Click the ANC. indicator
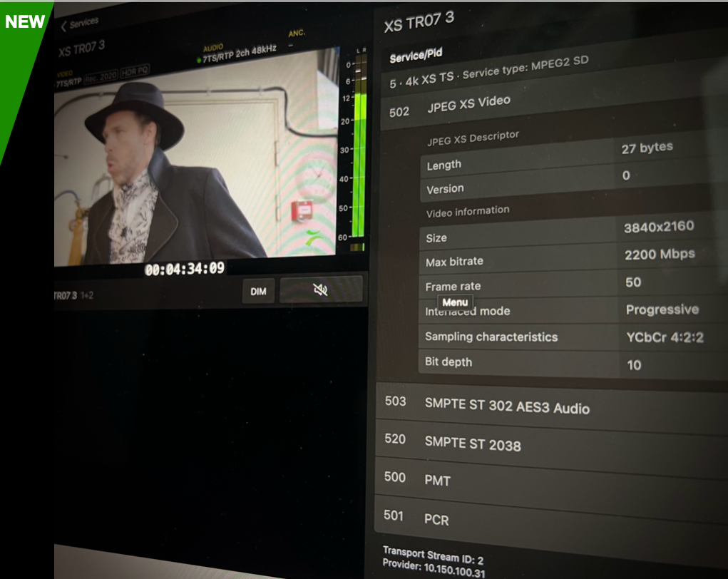 point(296,36)
